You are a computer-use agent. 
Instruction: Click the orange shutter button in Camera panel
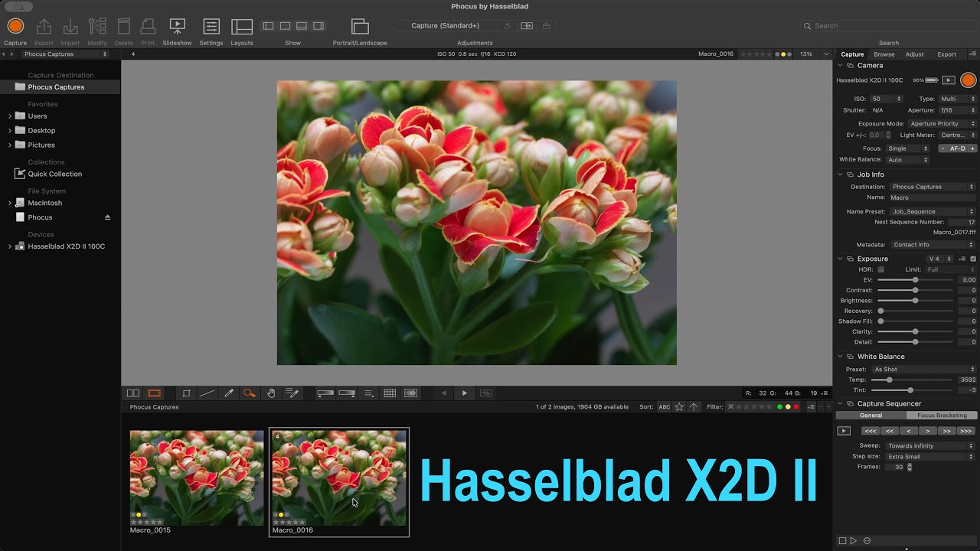(969, 80)
